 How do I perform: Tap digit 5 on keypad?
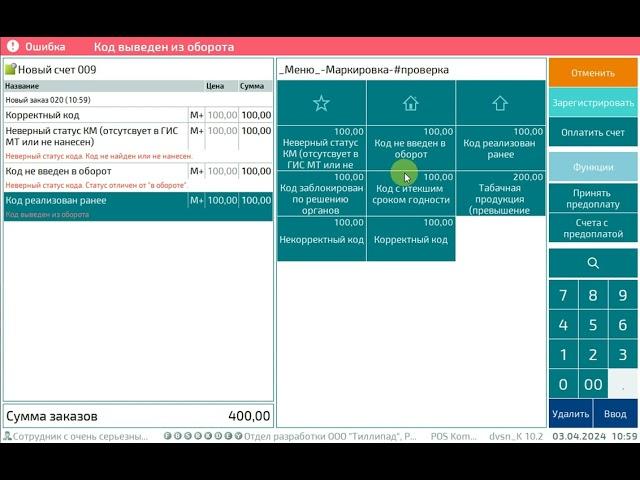(x=593, y=324)
